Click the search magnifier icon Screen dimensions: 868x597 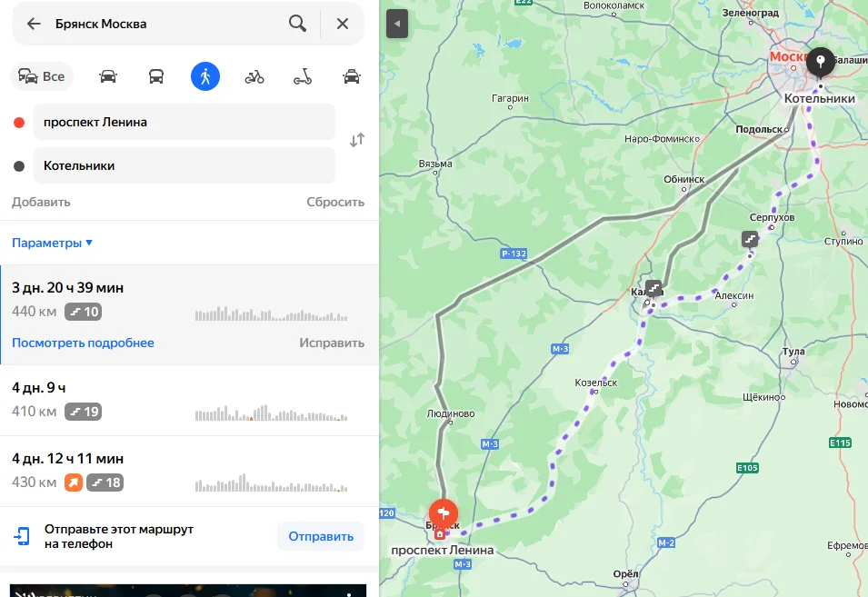[x=297, y=24]
